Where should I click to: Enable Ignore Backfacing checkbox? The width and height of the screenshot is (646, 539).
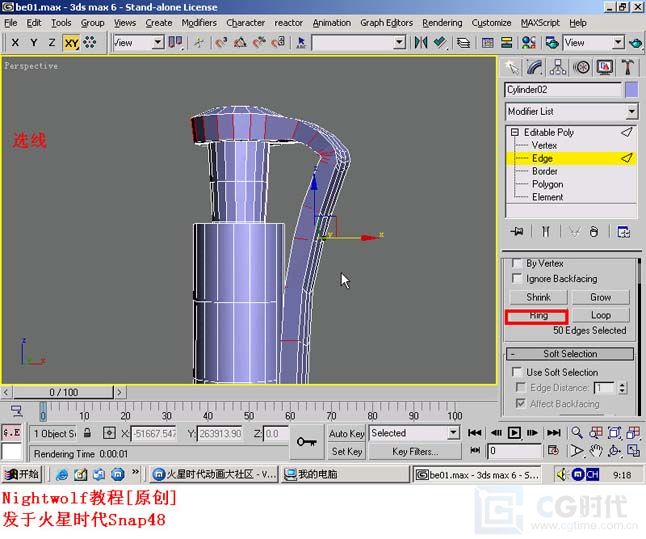pos(516,278)
